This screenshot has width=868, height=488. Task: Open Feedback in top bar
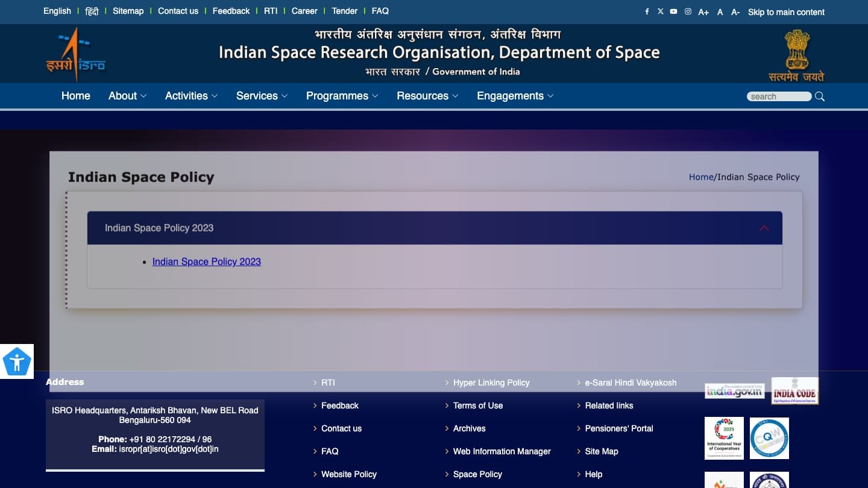[x=231, y=11]
